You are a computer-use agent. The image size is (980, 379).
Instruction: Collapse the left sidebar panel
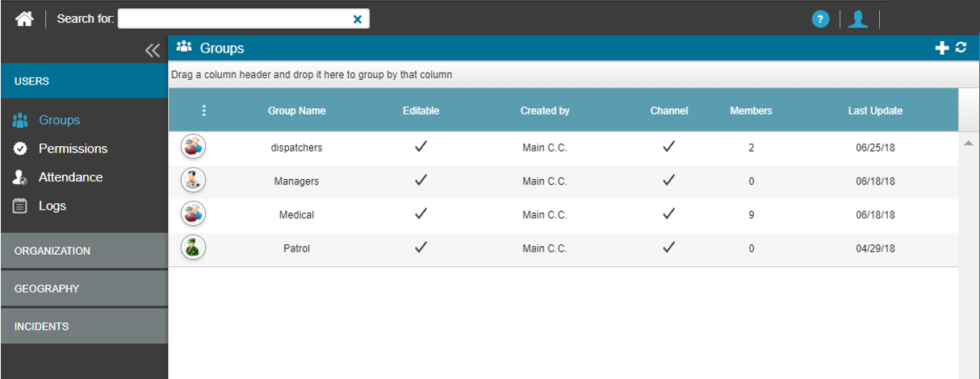click(153, 50)
